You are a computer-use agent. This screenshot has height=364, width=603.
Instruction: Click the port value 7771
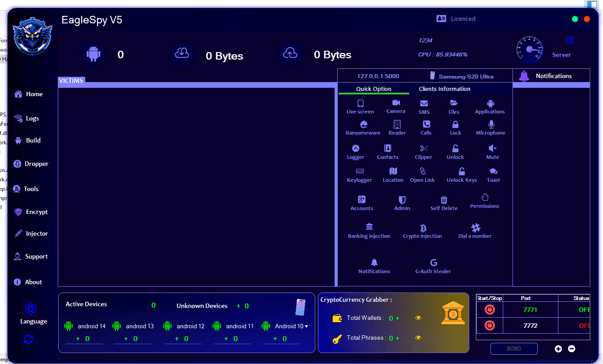tap(530, 310)
